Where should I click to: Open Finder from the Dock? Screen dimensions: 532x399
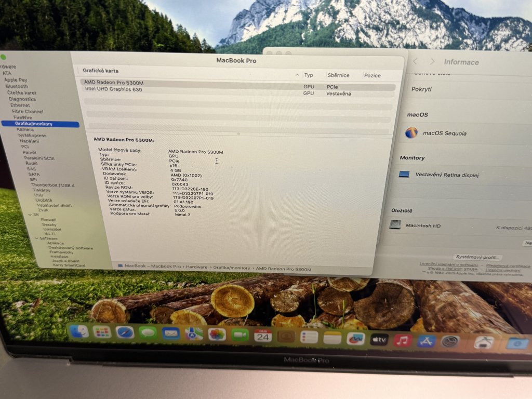tap(79, 331)
